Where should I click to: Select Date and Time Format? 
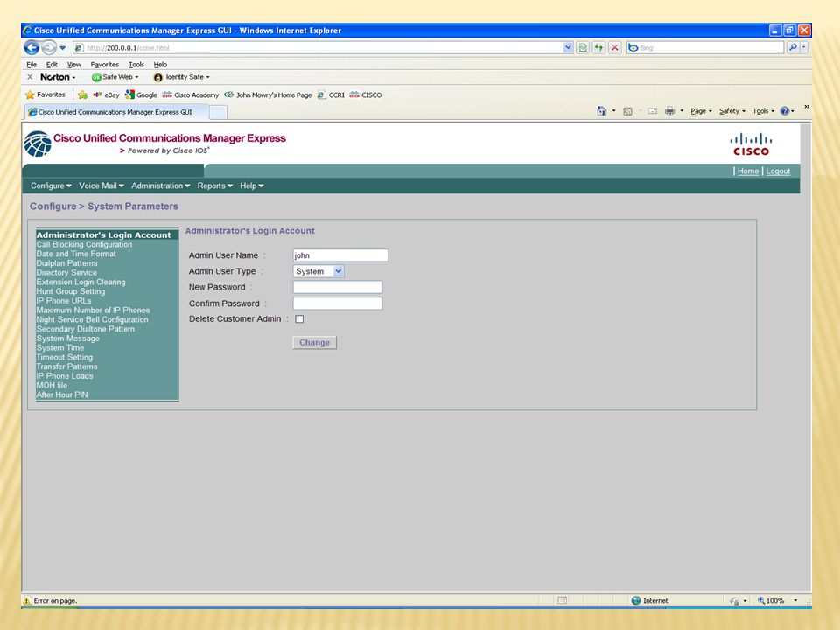[x=76, y=254]
